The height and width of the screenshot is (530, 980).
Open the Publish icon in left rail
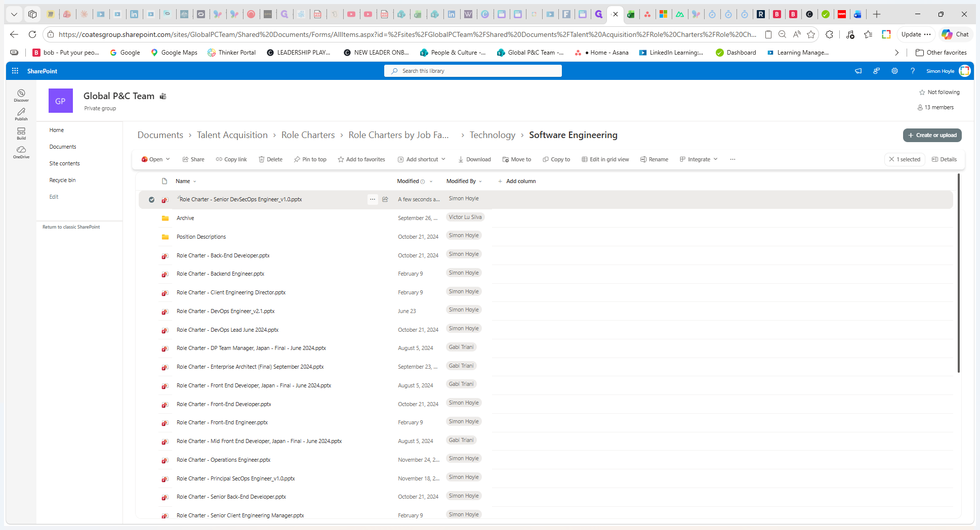tap(21, 114)
